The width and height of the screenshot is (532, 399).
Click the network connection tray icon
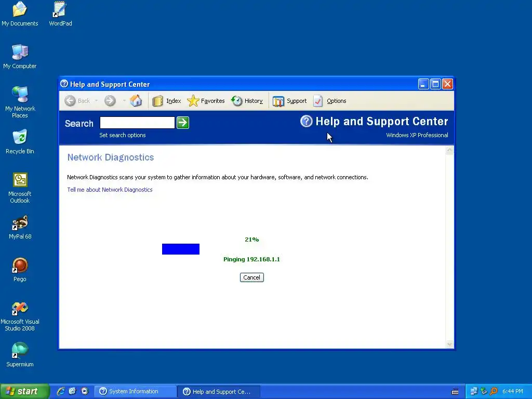[x=474, y=392]
